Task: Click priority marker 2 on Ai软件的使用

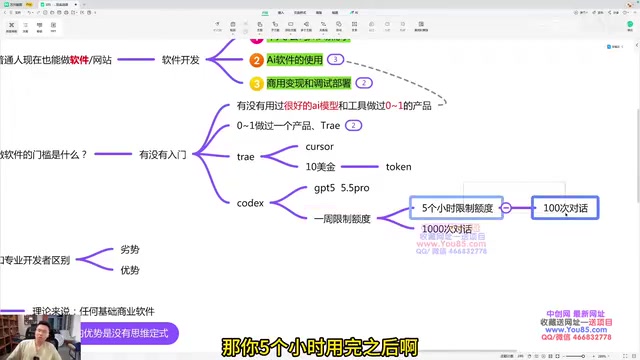Action: [256, 60]
